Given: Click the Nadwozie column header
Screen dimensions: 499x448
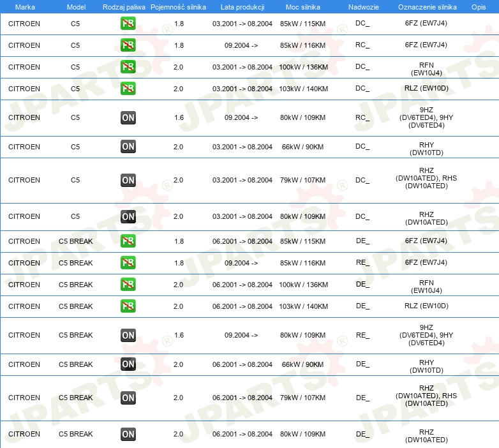Looking at the screenshot, I should (x=364, y=7).
